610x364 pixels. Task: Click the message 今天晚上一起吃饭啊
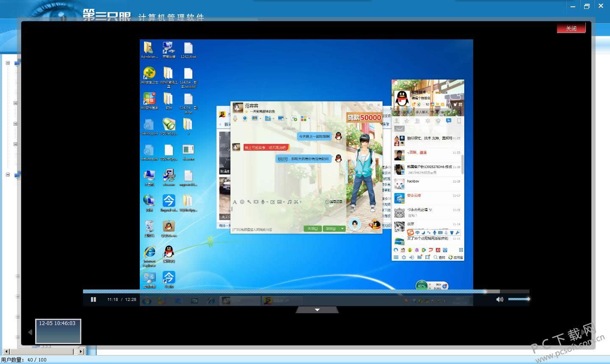[314, 136]
